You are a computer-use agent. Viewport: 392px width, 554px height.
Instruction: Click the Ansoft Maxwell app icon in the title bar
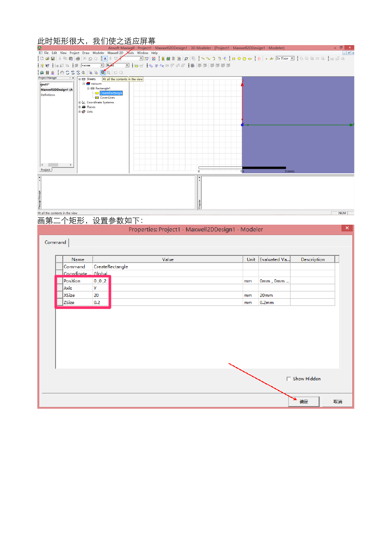click(39, 48)
